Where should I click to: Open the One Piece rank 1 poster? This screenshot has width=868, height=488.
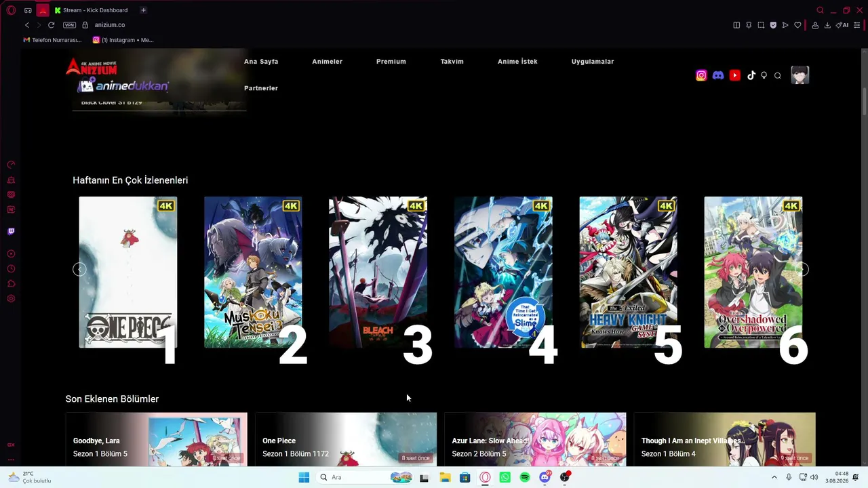[128, 272]
